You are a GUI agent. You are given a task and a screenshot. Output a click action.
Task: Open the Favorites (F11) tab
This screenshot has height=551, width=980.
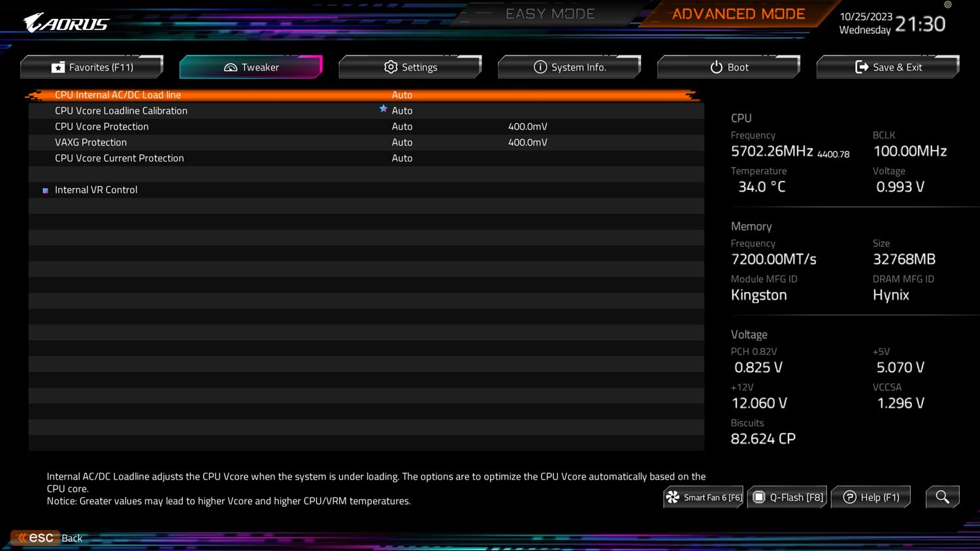tap(92, 67)
